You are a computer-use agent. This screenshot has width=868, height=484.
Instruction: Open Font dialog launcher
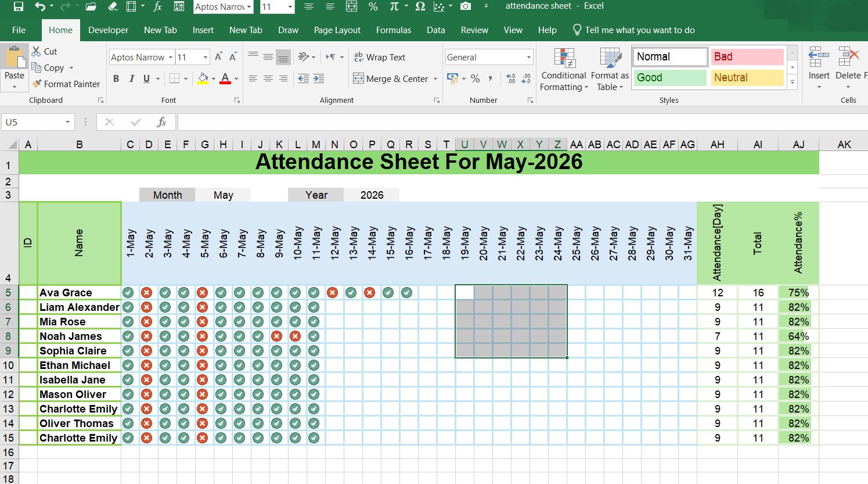237,101
